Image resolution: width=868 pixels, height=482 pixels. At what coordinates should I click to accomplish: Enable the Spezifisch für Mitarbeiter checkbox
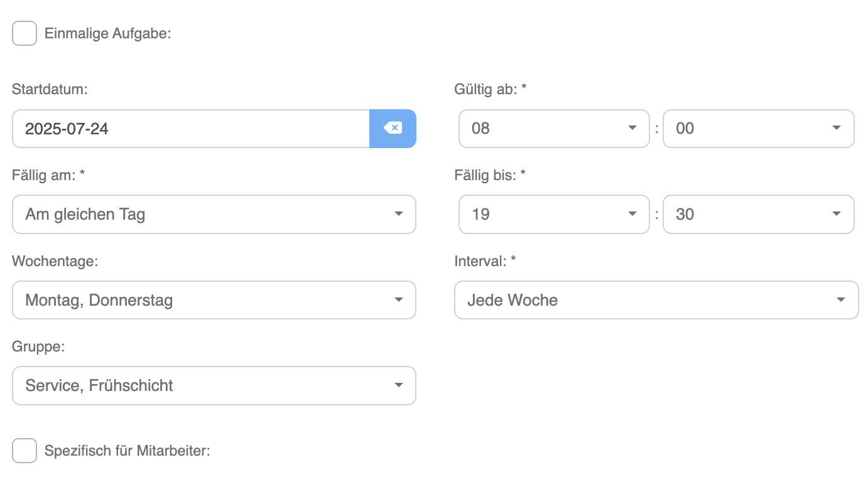coord(24,451)
